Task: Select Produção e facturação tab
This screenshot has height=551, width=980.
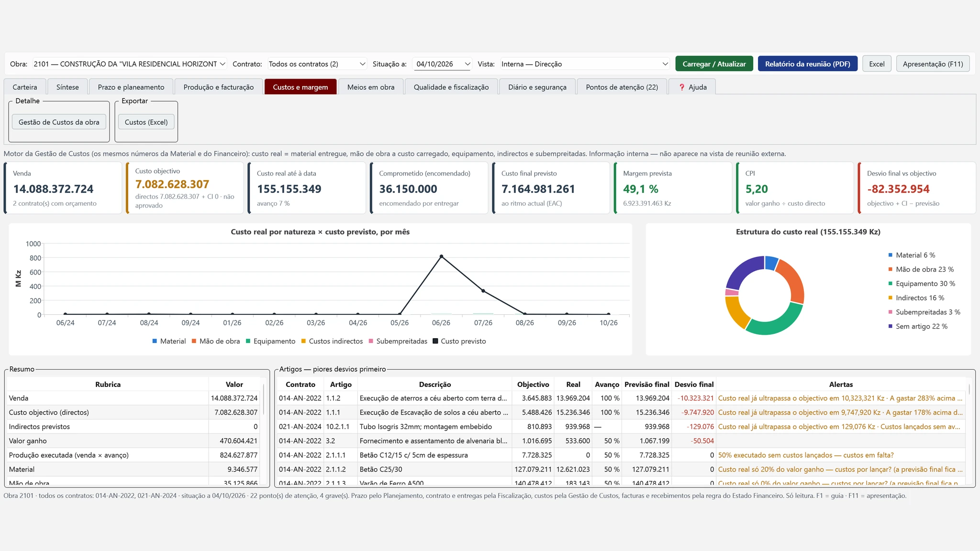Action: click(219, 87)
